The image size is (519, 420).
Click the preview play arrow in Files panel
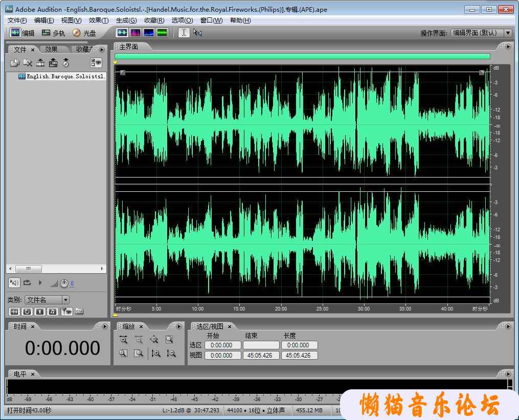(40, 282)
